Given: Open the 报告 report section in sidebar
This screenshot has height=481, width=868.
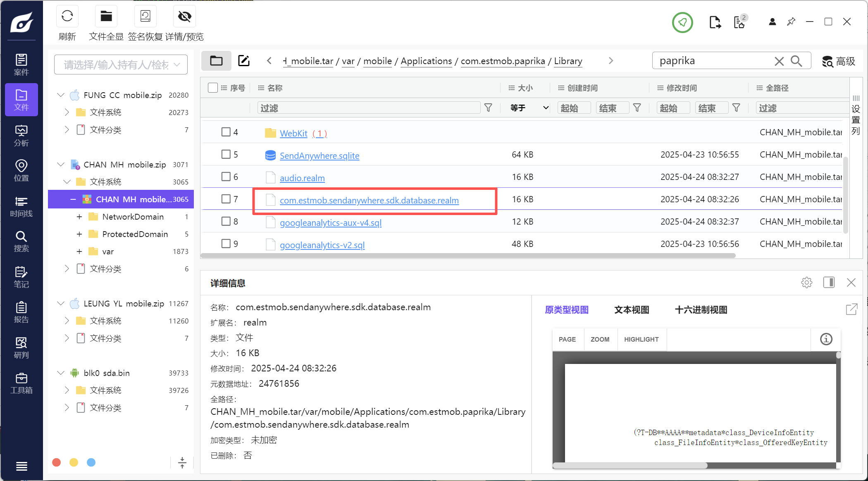Looking at the screenshot, I should point(21,312).
